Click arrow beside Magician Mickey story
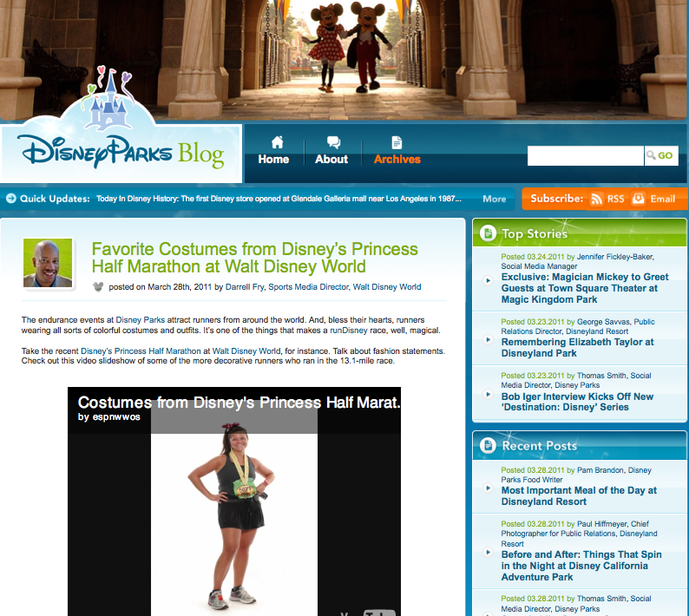The image size is (689, 616). 488,280
